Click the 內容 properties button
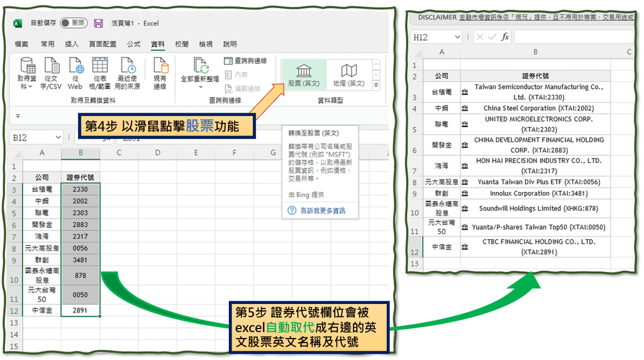 click(236, 75)
